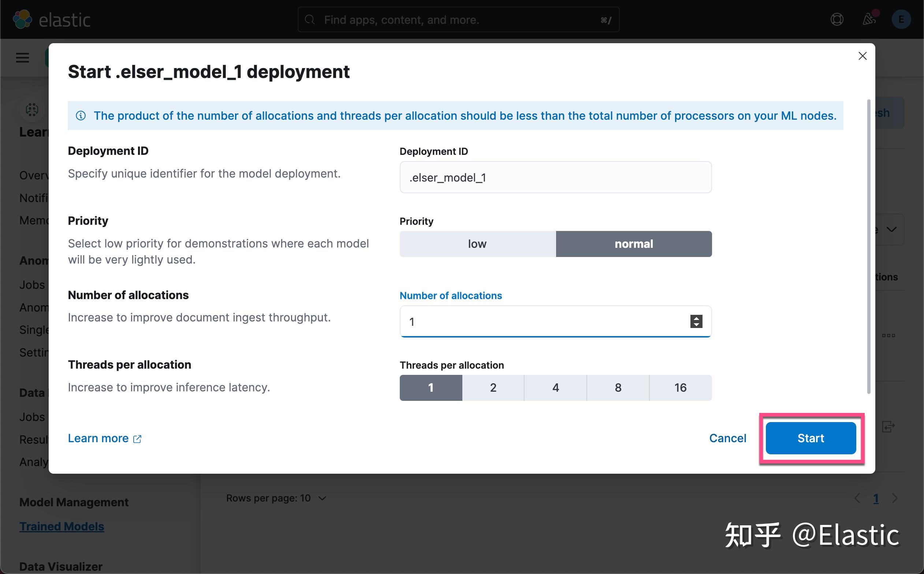Open Trained Models in sidebar

[62, 526]
